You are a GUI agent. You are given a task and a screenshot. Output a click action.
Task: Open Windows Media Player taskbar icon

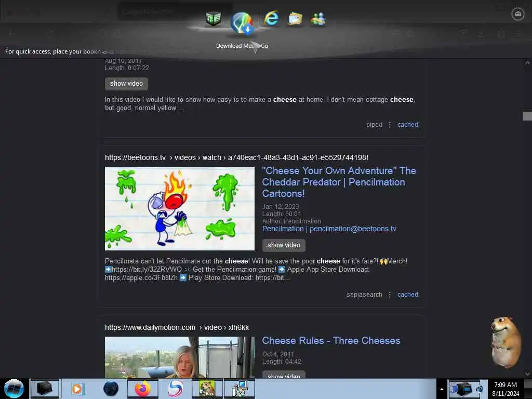77,389
